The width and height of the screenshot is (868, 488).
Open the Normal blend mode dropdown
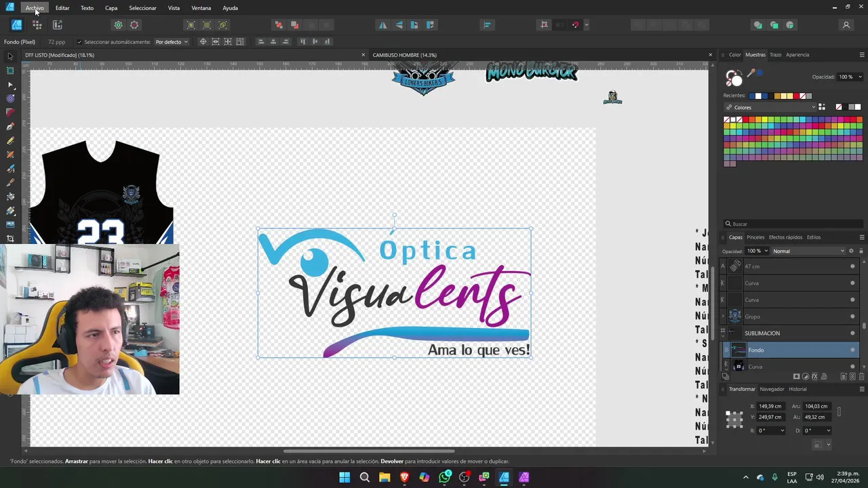tap(809, 251)
